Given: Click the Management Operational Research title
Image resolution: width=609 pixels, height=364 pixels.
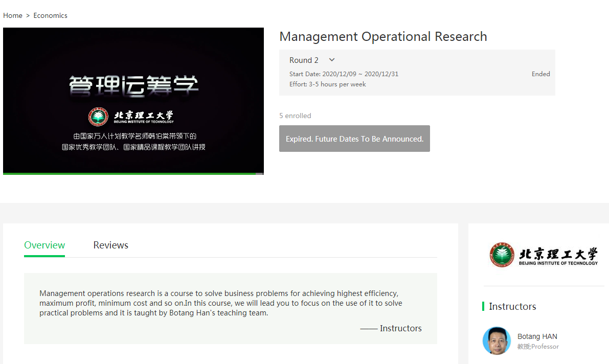Looking at the screenshot, I should click(383, 37).
